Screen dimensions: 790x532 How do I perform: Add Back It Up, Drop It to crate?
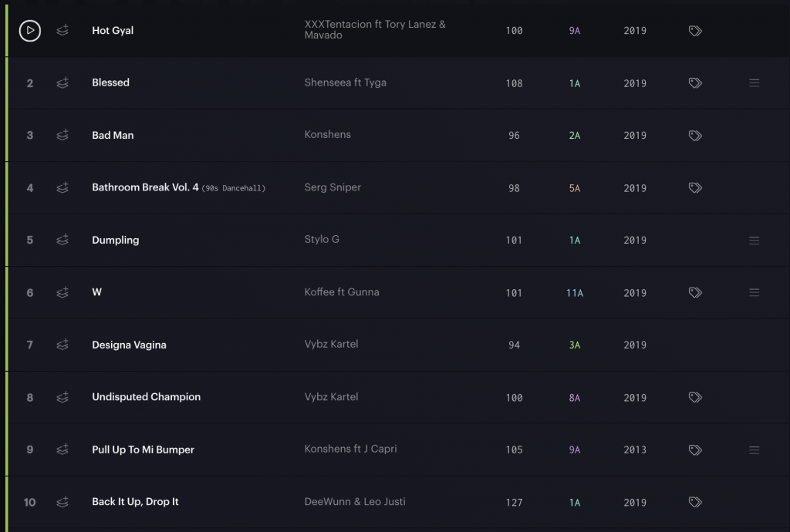[62, 502]
